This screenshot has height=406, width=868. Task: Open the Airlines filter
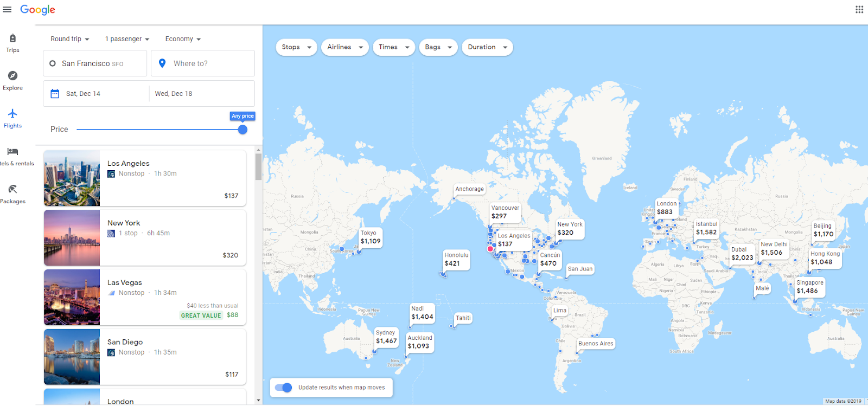click(x=345, y=47)
